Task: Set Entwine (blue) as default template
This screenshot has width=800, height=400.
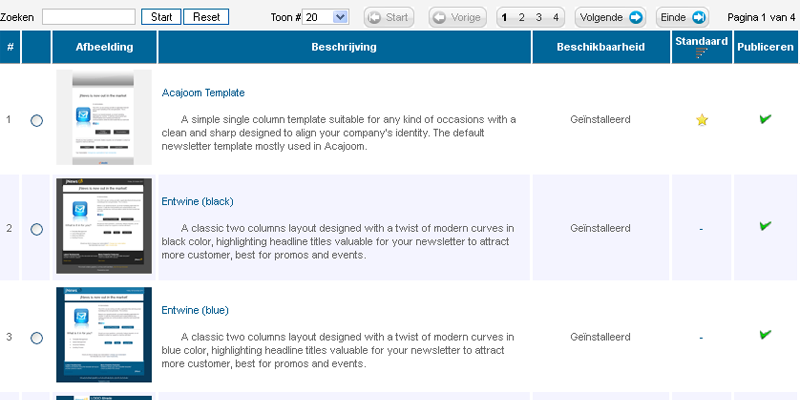Action: (x=701, y=338)
